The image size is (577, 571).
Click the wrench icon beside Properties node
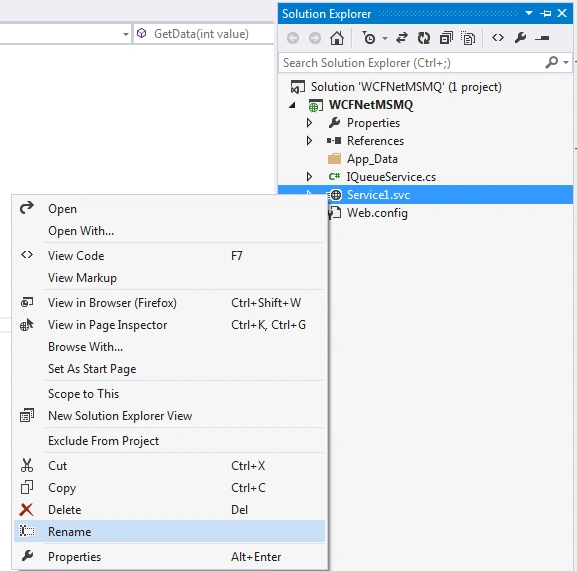334,123
